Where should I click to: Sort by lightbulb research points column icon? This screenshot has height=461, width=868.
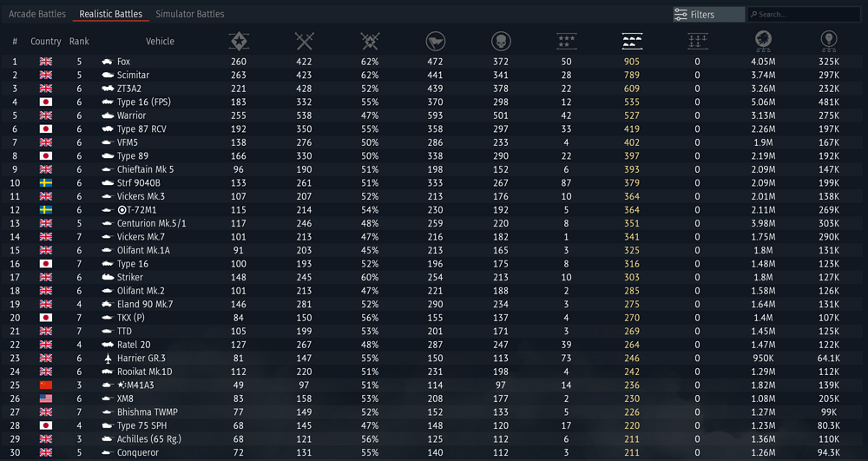click(x=829, y=41)
